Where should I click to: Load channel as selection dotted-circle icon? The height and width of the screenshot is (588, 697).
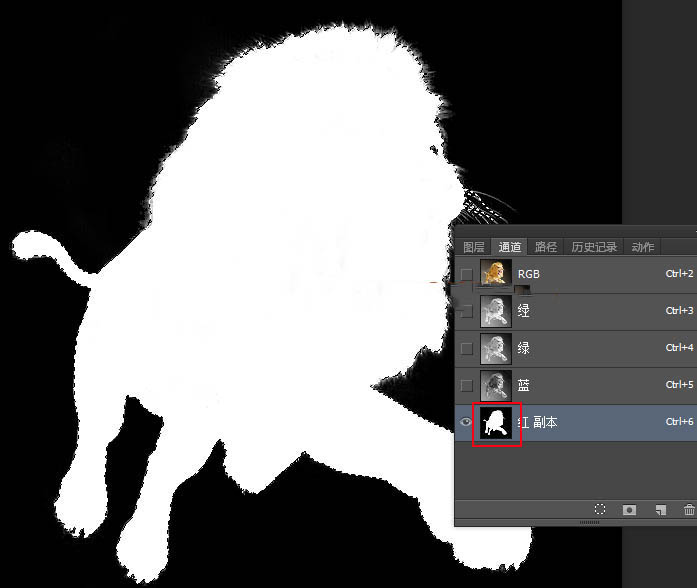click(x=600, y=509)
